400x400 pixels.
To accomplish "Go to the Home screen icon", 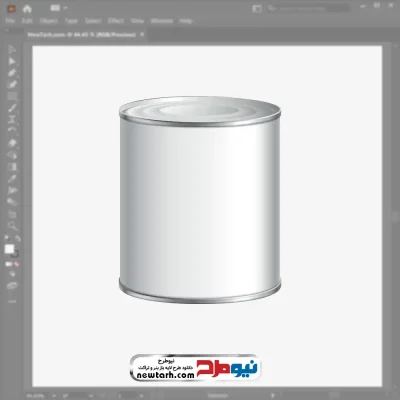I will click(x=27, y=9).
